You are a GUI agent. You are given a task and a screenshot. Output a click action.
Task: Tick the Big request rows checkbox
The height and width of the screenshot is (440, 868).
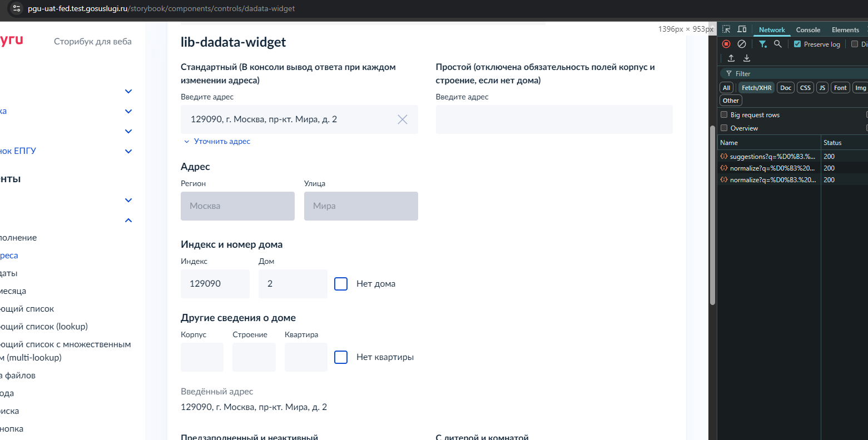click(724, 115)
